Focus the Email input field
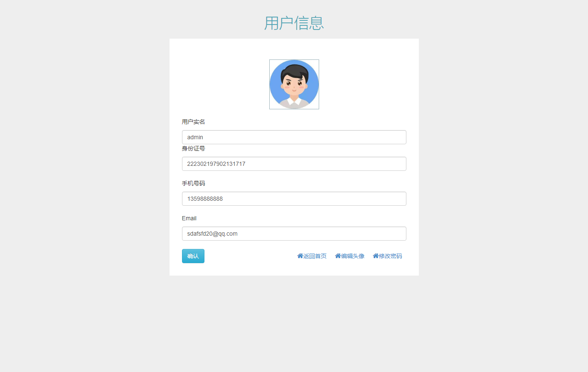The image size is (588, 372). coord(294,234)
